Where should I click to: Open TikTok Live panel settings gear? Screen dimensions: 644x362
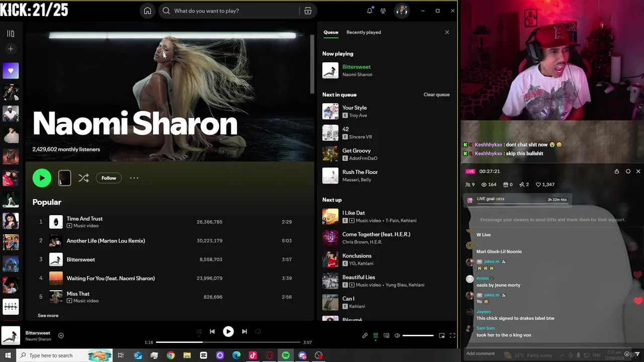pos(628,171)
